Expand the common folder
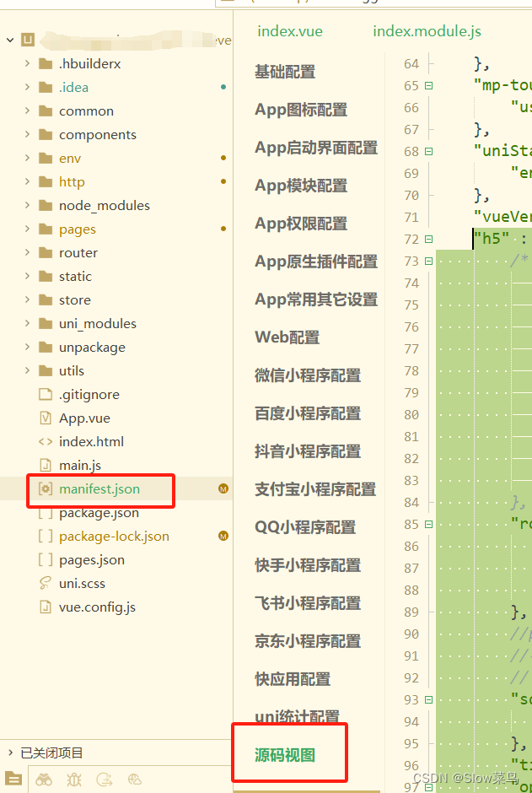The image size is (532, 793). (x=27, y=111)
